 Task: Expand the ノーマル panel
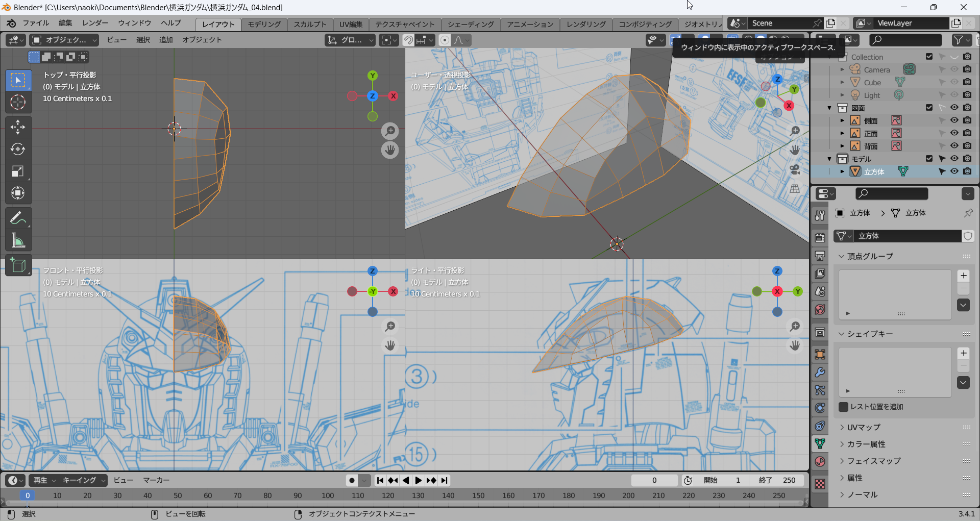(862, 494)
